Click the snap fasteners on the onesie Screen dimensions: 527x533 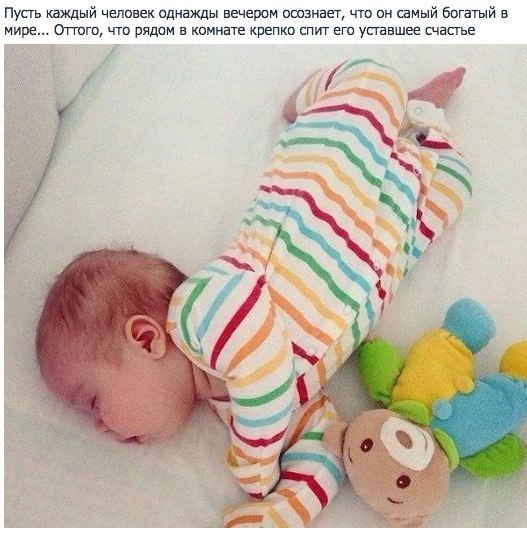click(x=418, y=113)
